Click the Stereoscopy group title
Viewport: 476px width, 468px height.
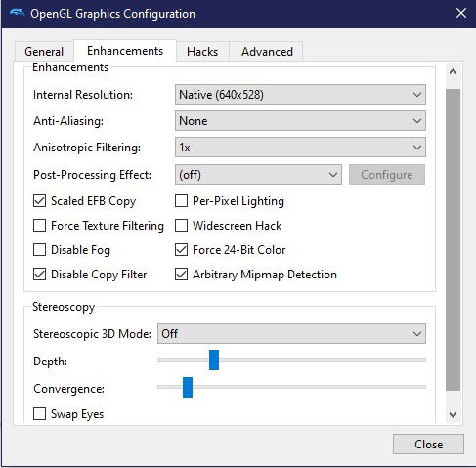(64, 307)
